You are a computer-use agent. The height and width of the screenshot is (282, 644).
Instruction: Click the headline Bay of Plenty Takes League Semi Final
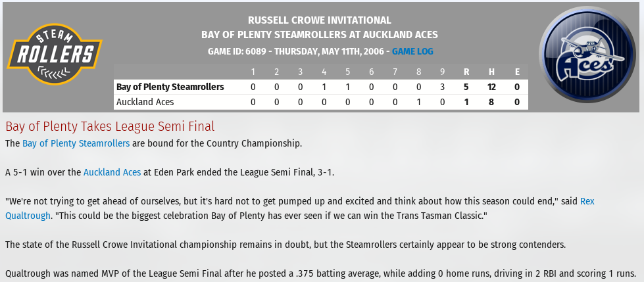pos(110,126)
